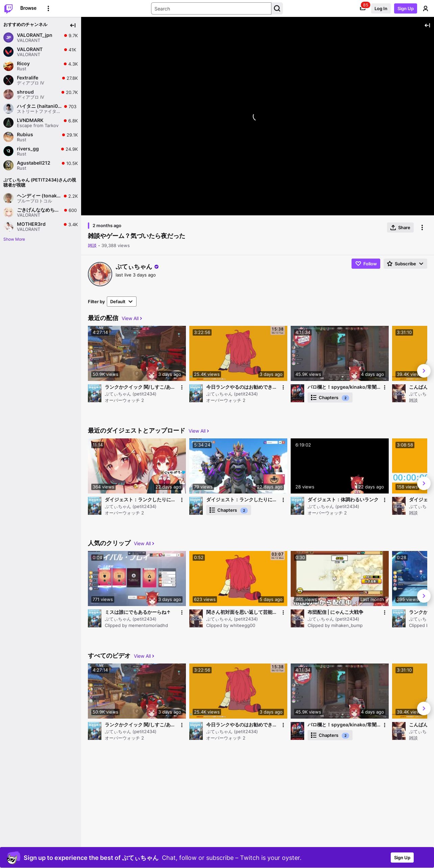Image resolution: width=434 pixels, height=868 pixels.
Task: Open shroud channel avatar
Action: coord(8,94)
